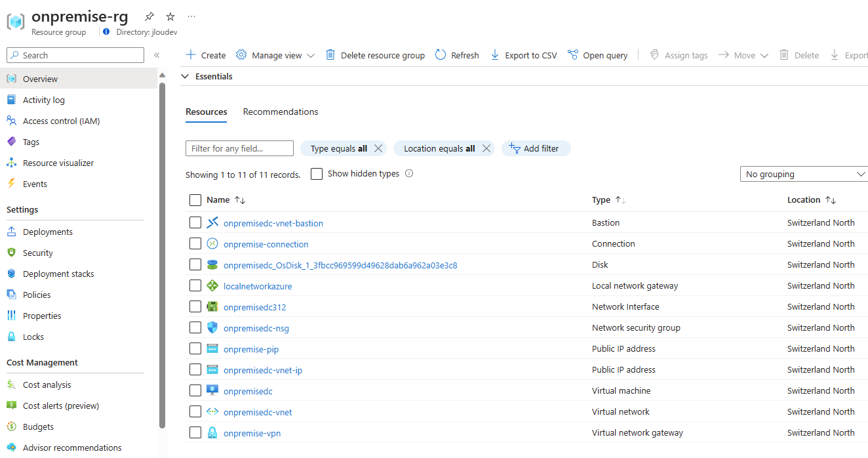This screenshot has height=458, width=868.
Task: Check the box for onpremisedc-nsg
Action: (x=195, y=328)
